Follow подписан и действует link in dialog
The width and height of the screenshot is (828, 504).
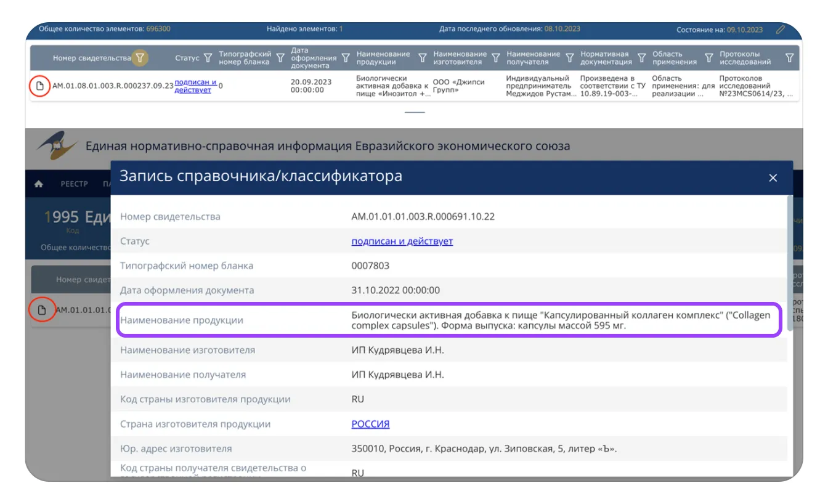(402, 241)
